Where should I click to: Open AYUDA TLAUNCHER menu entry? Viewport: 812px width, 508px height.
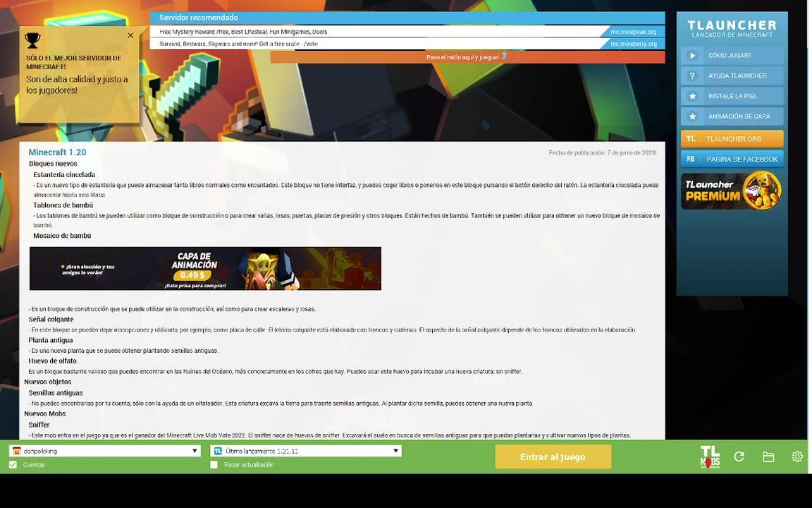tap(732, 75)
